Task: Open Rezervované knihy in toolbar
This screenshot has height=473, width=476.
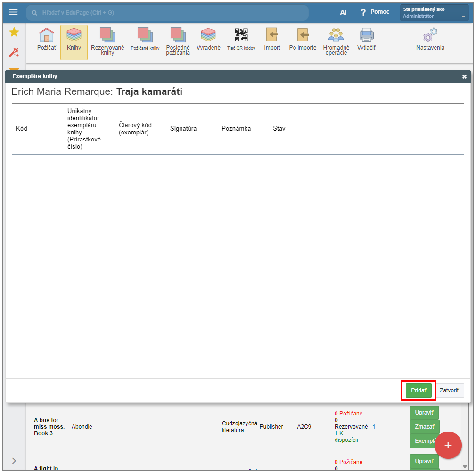Action: [x=107, y=41]
